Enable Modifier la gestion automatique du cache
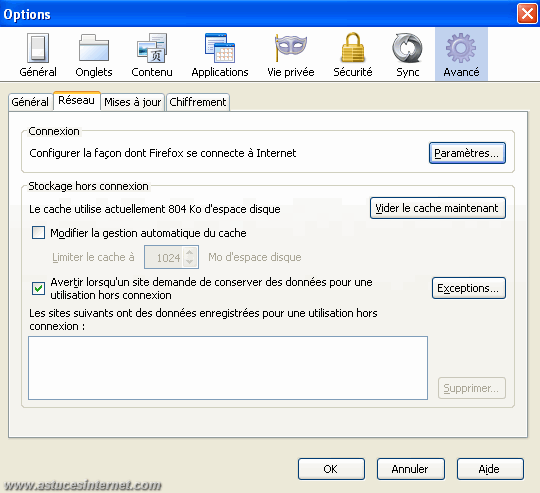540x493 pixels. [x=38, y=233]
